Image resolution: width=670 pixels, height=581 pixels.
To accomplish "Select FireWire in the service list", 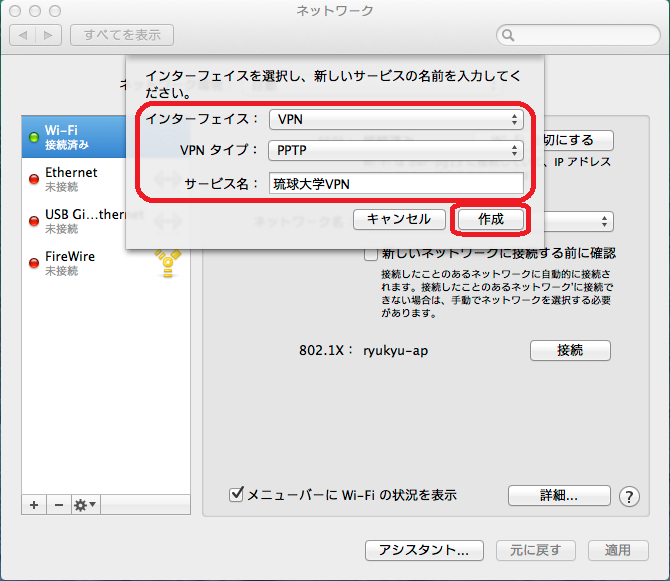I will coord(106,263).
